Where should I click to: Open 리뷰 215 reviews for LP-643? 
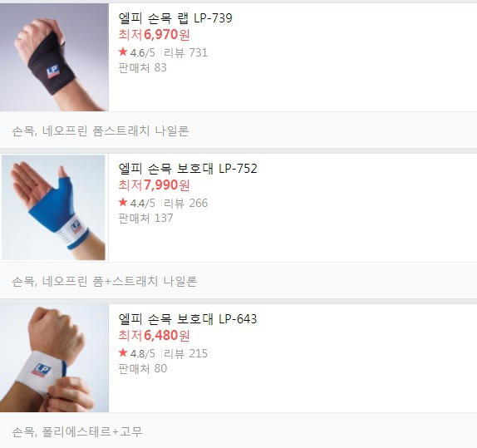pyautogui.click(x=185, y=353)
